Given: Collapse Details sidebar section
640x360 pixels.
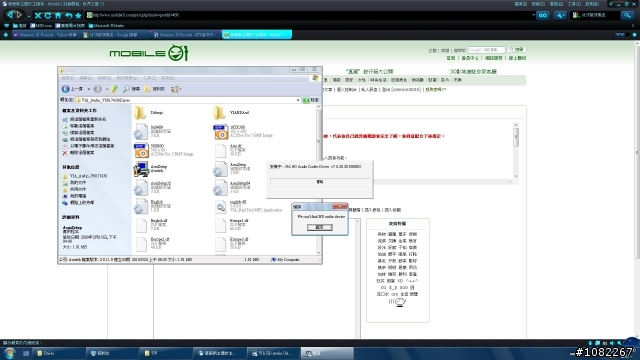Looking at the screenshot, I should click(122, 217).
